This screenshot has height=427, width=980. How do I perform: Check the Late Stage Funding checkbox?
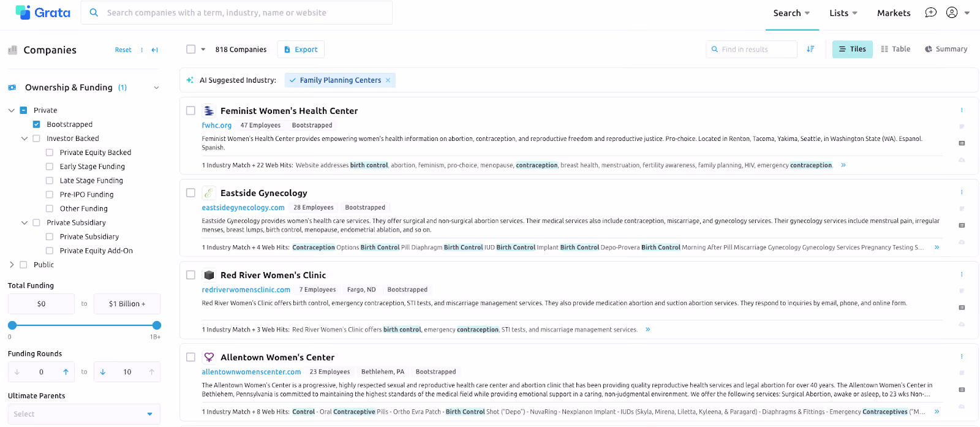click(50, 181)
